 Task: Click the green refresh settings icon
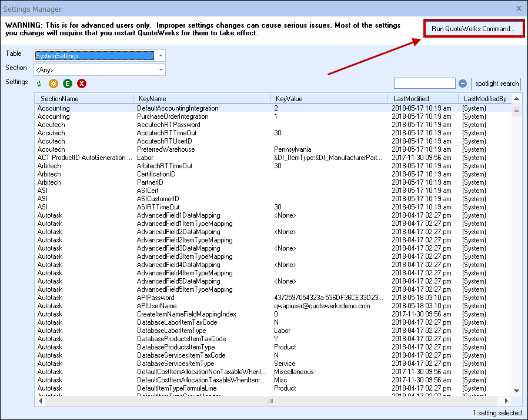(39, 84)
